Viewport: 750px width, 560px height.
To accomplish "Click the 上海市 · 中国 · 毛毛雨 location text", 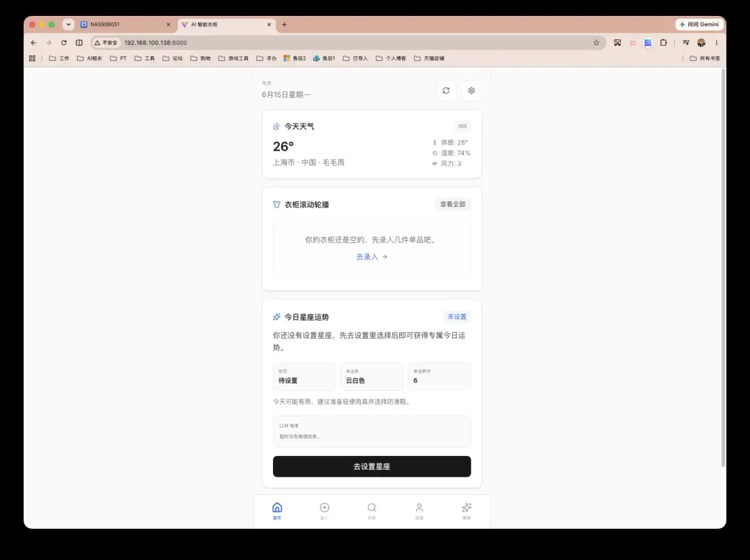I will (308, 162).
